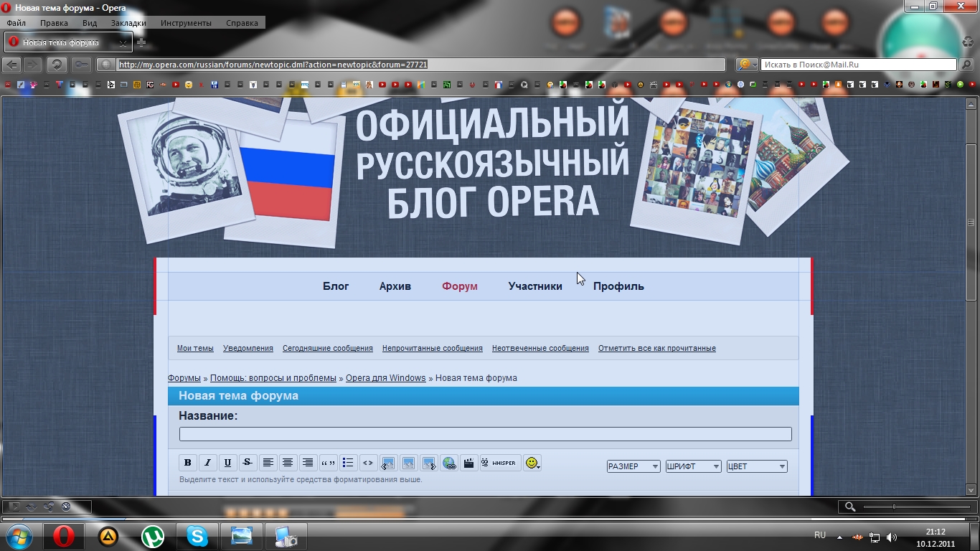Apply italic formatting in the post editor
980x551 pixels.
(208, 463)
